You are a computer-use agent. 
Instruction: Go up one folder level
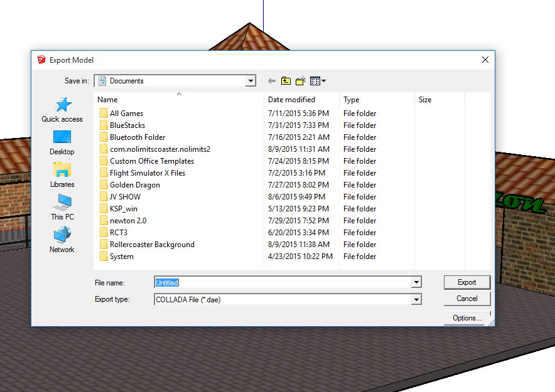coord(286,81)
